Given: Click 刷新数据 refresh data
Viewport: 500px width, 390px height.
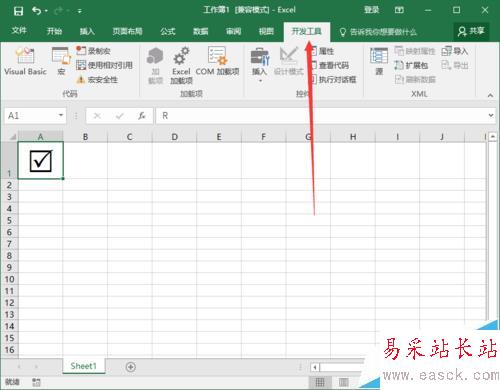Looking at the screenshot, I should [415, 79].
